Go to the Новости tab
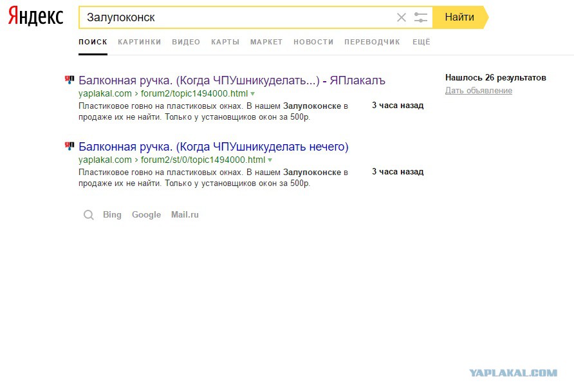The width and height of the screenshot is (574, 392). 313,42
